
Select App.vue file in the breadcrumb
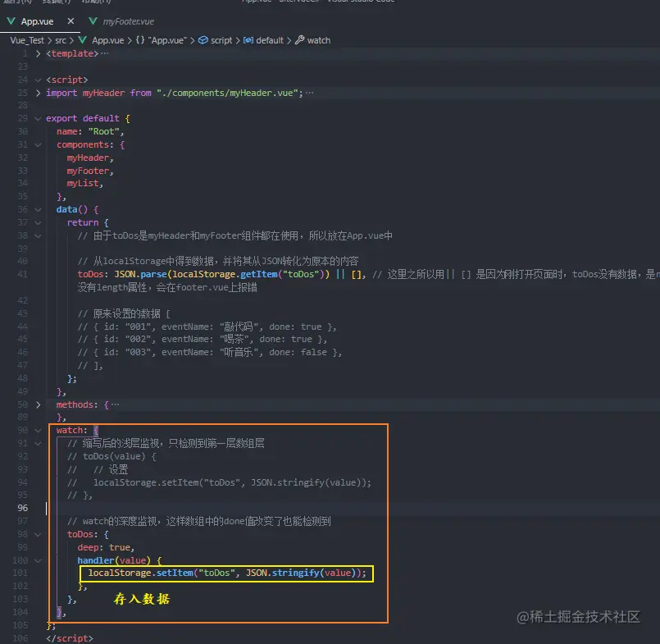coord(107,40)
